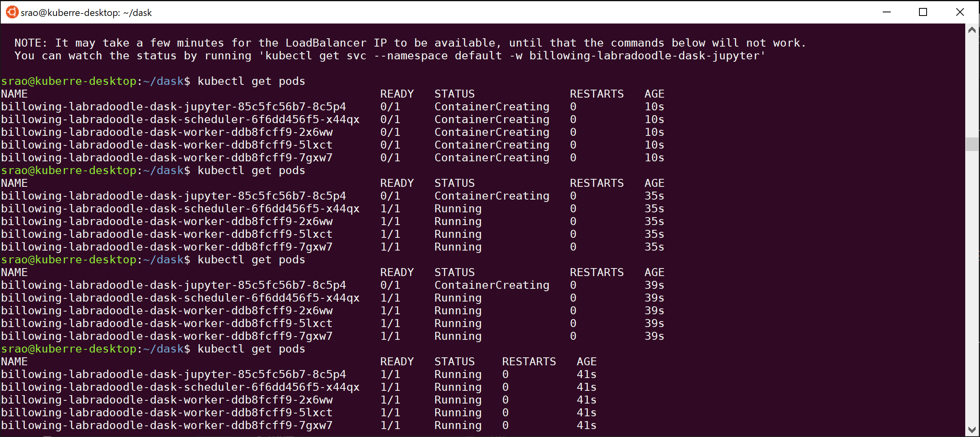The height and width of the screenshot is (437, 980).
Task: Click scrollbar track below the thumb
Action: pyautogui.click(x=972, y=287)
